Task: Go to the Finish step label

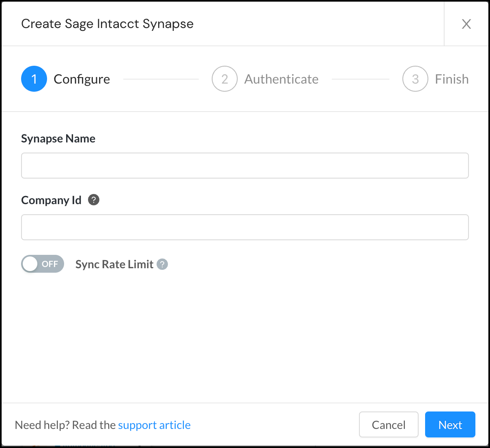Action: (x=452, y=79)
